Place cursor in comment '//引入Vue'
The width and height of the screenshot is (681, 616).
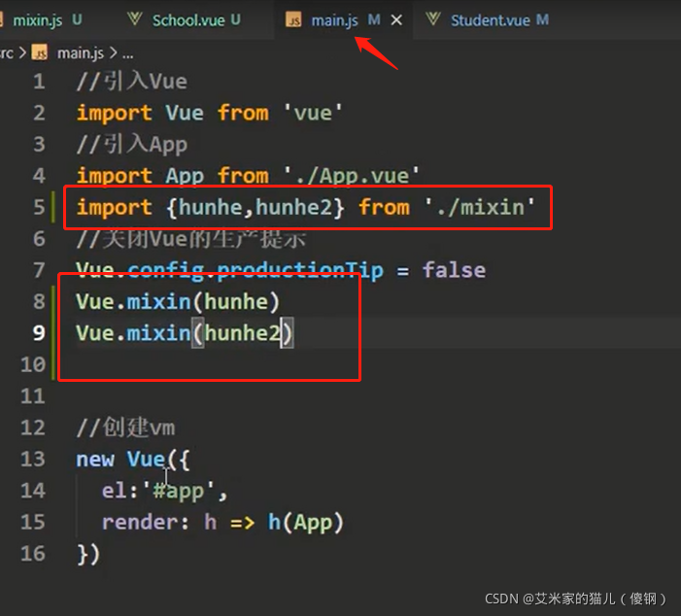(132, 82)
